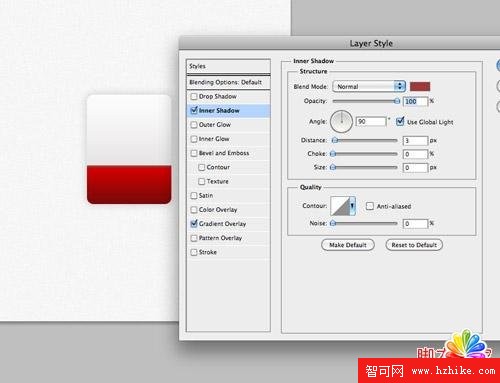Click the Angle dial control
The image size is (500, 383).
341,121
